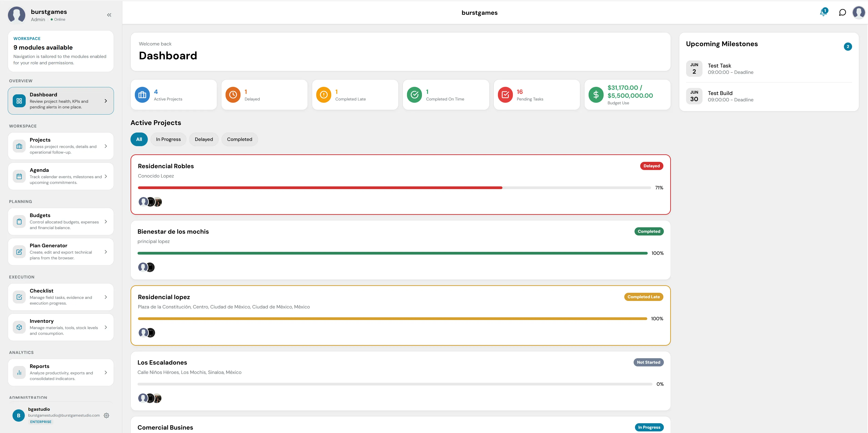Click Residencial Robles member avatars
The width and height of the screenshot is (868, 433).
pyautogui.click(x=150, y=202)
